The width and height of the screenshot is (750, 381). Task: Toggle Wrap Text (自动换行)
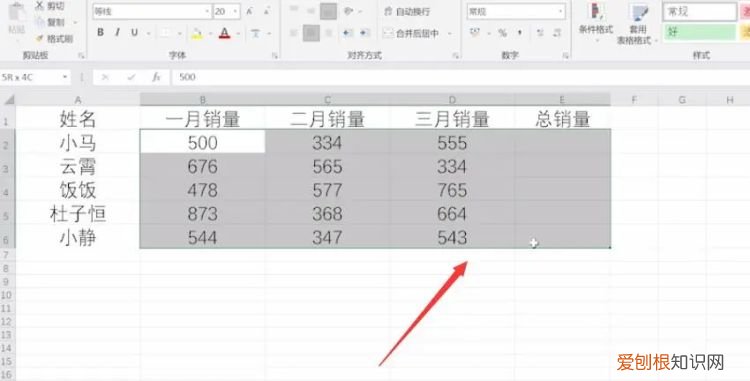pos(407,11)
